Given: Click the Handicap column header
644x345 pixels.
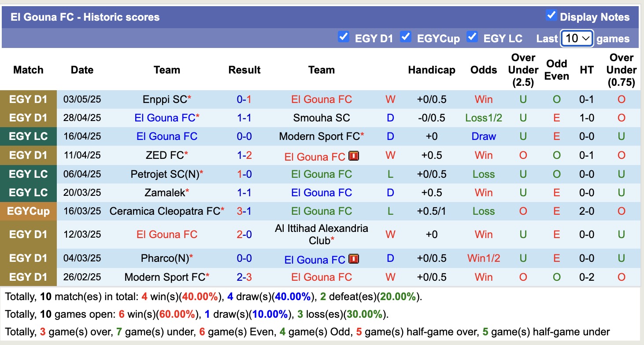Looking at the screenshot, I should pos(432,70).
